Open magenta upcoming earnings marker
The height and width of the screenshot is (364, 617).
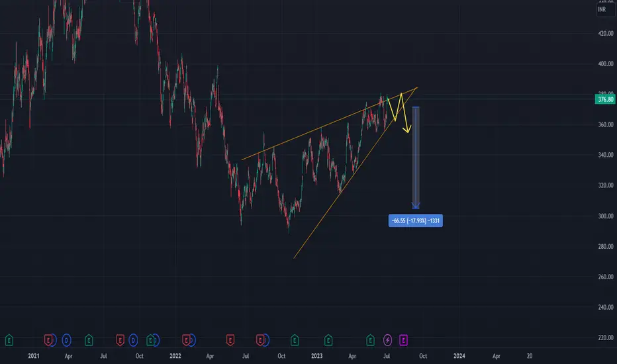[403, 340]
